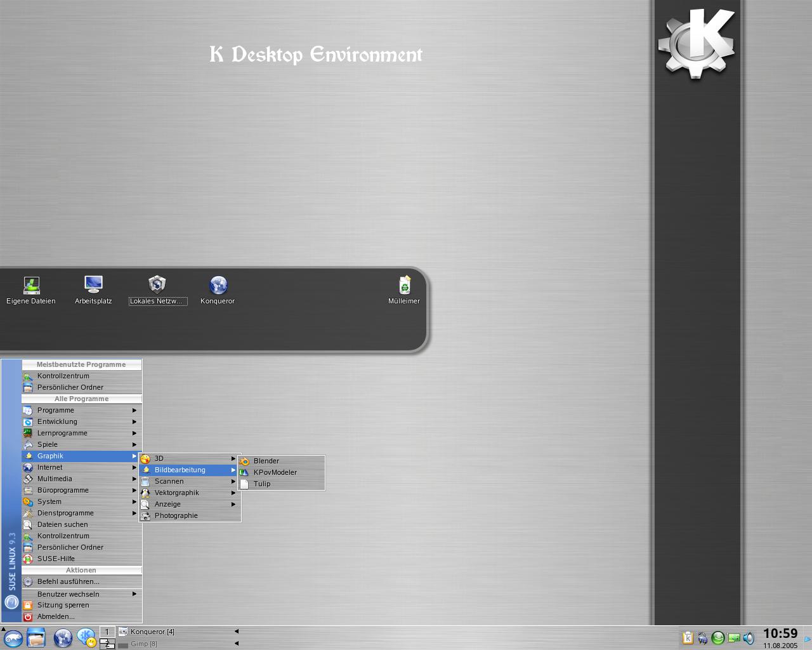Launch Tulip from the submenu
The width and height of the screenshot is (812, 650).
click(x=282, y=484)
